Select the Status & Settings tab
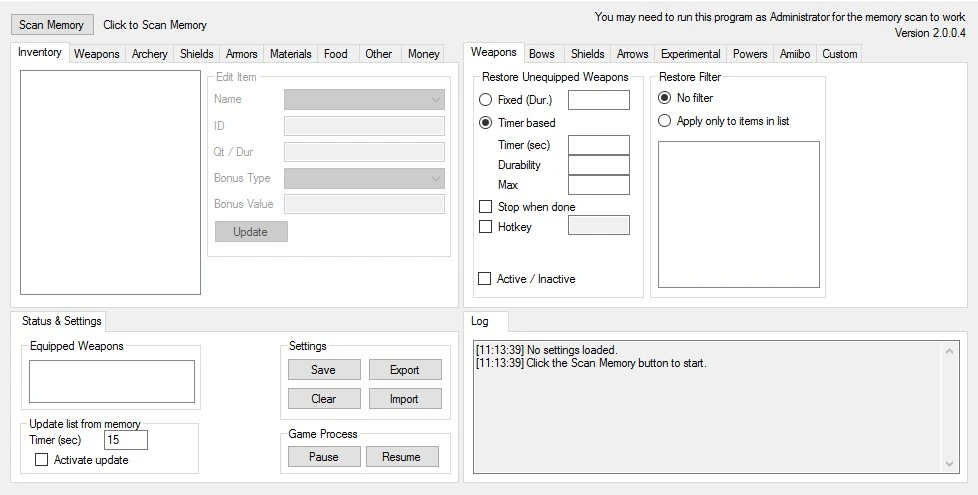Viewport: 978px width, 495px height. 61,321
